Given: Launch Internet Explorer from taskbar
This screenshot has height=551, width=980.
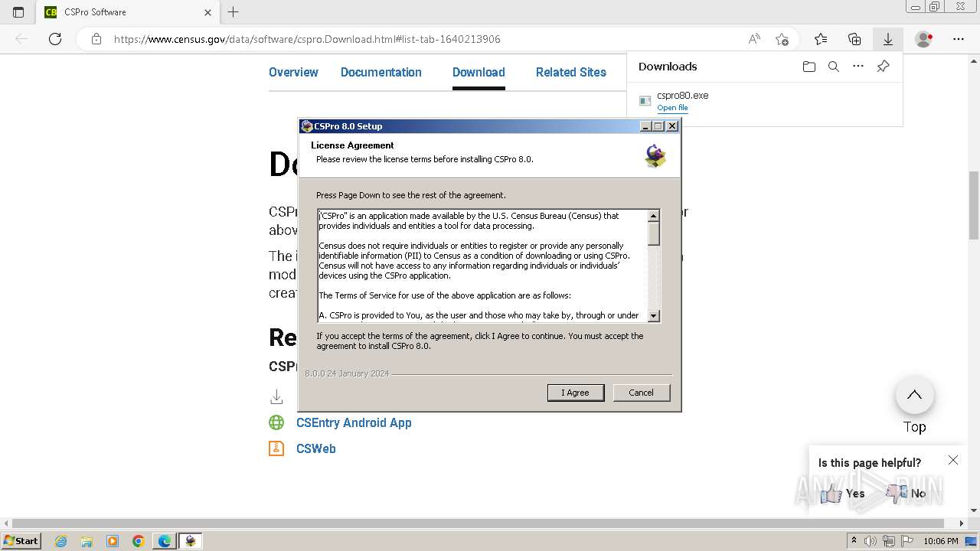Looking at the screenshot, I should click(61, 541).
